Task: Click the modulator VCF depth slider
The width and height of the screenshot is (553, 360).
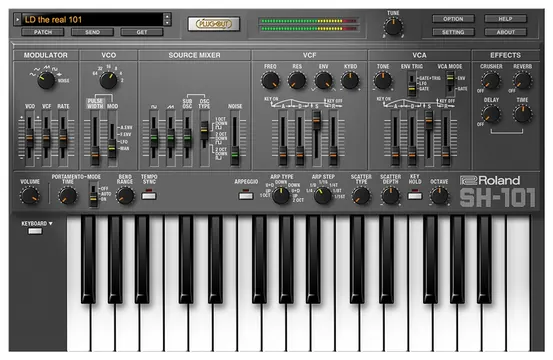Action: tap(46, 138)
